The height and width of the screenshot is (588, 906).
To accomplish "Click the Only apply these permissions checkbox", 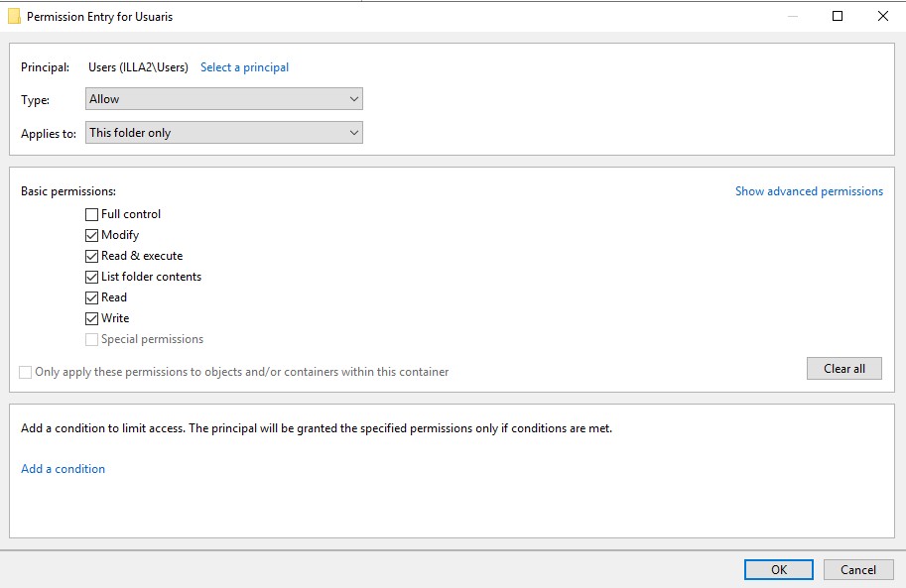I will click(x=26, y=372).
